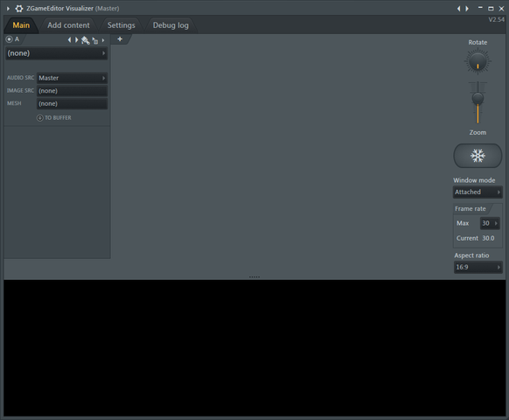Click the freeze snowflake button
Viewport: 509px width, 420px height.
coord(478,156)
